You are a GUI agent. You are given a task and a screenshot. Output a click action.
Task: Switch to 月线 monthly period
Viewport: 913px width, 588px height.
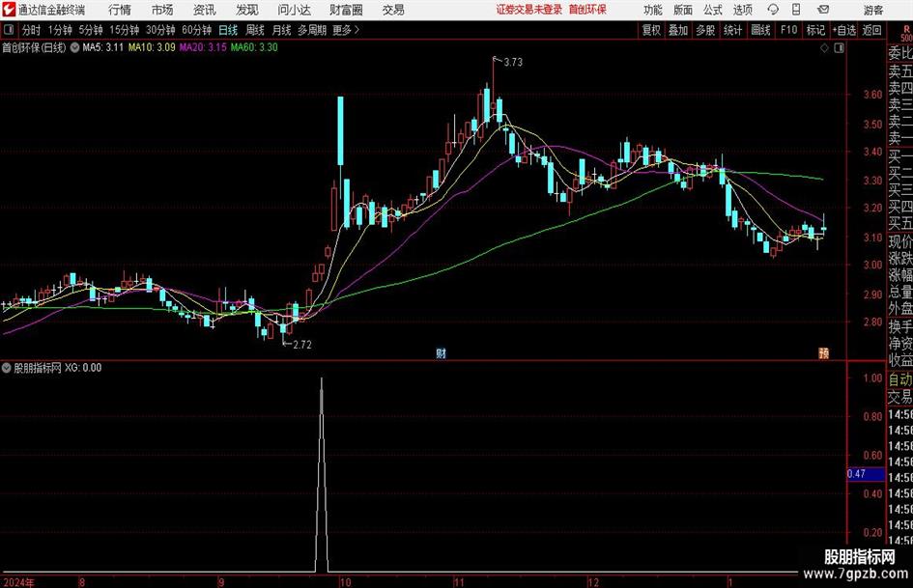pos(281,30)
